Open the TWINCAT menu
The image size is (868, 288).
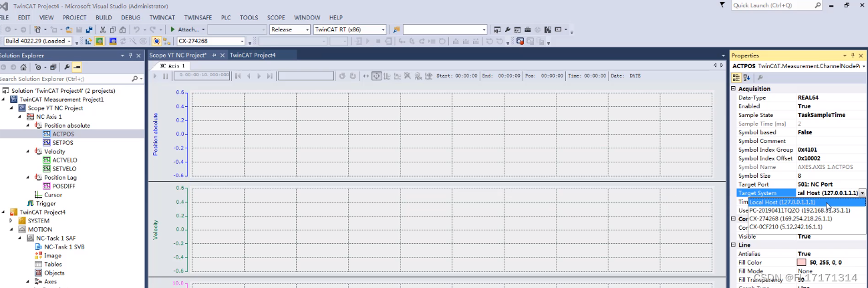coord(161,17)
